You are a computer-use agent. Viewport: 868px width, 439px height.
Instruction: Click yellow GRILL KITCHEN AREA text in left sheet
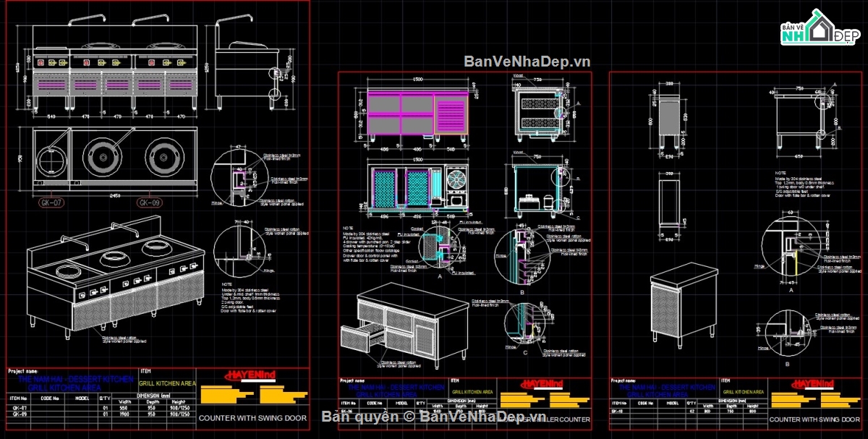tap(166, 383)
